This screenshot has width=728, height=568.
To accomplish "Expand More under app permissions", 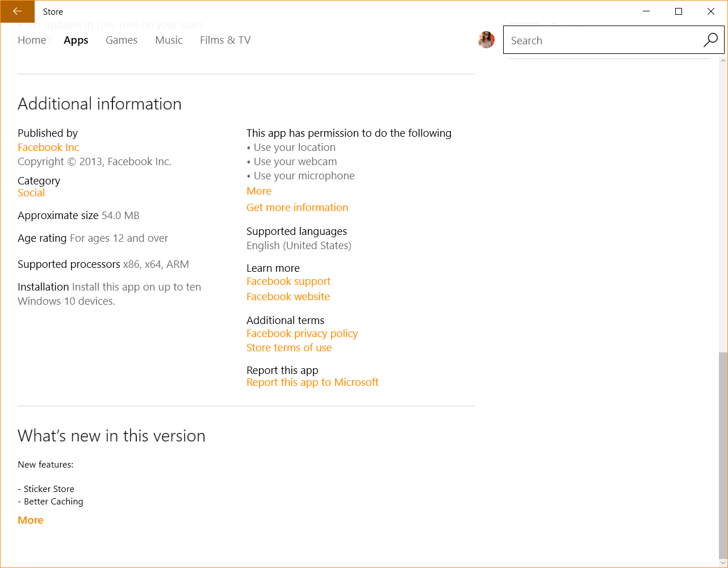I will [259, 191].
